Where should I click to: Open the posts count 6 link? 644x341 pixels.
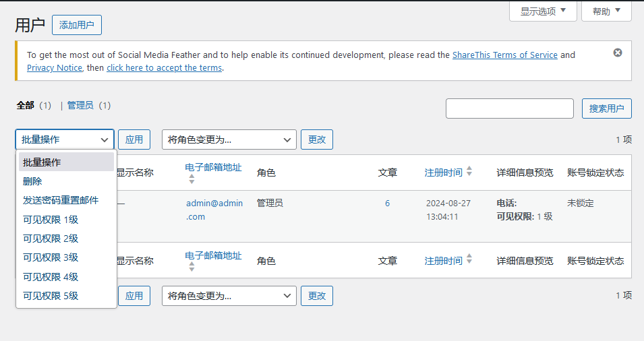[x=387, y=203]
